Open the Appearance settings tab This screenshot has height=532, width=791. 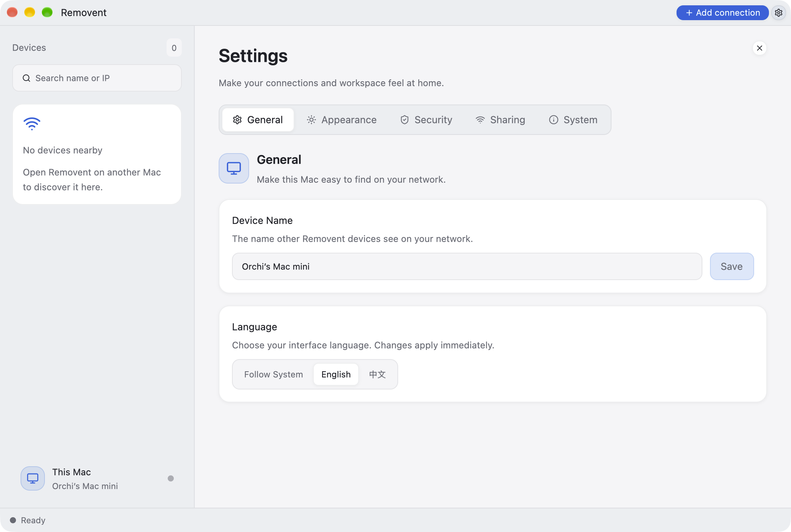pyautogui.click(x=341, y=120)
